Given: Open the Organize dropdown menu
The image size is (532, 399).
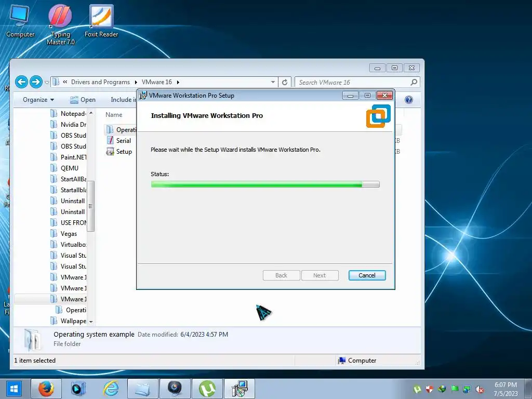Looking at the screenshot, I should click(x=38, y=100).
